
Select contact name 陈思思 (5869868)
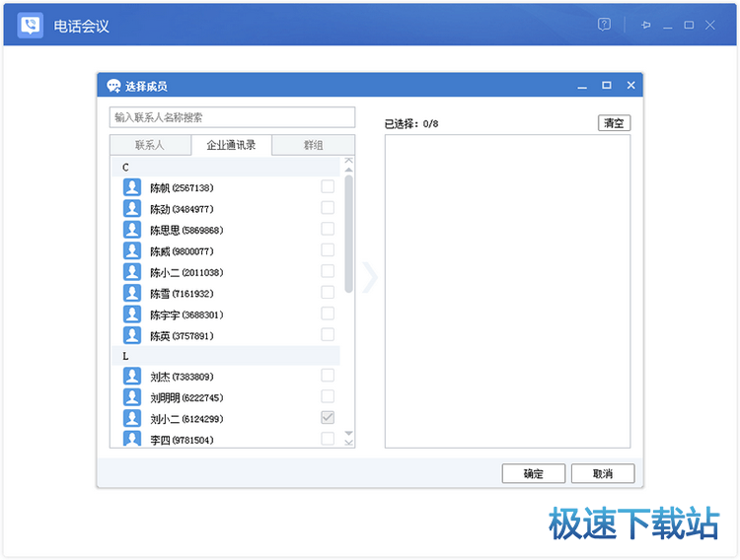point(186,231)
